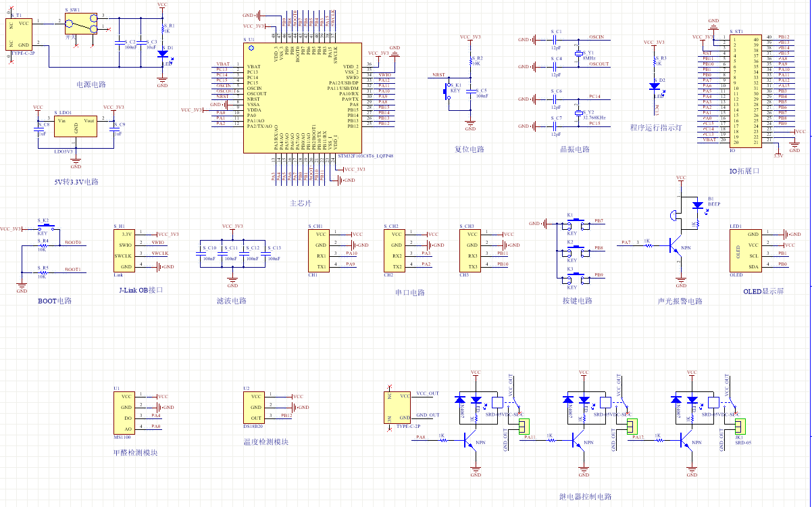Click the J-Link OB接口 caption
Viewport: 812px width, 507px height.
(141, 289)
